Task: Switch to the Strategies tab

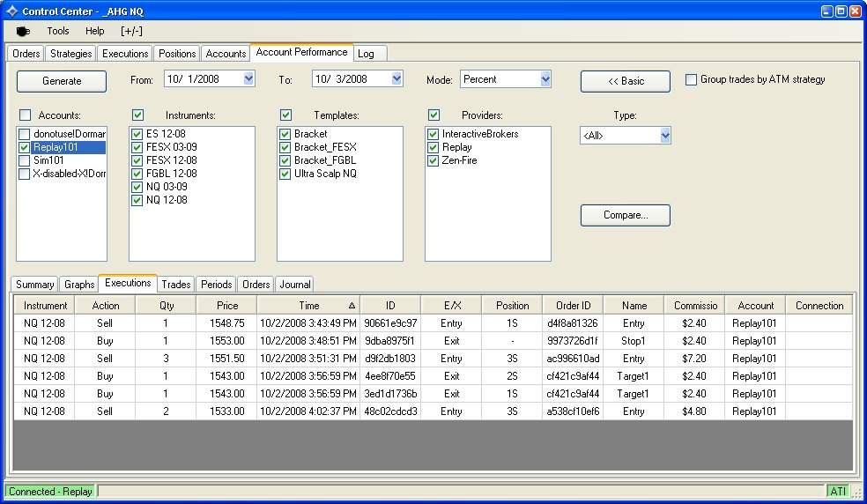Action: pyautogui.click(x=70, y=54)
